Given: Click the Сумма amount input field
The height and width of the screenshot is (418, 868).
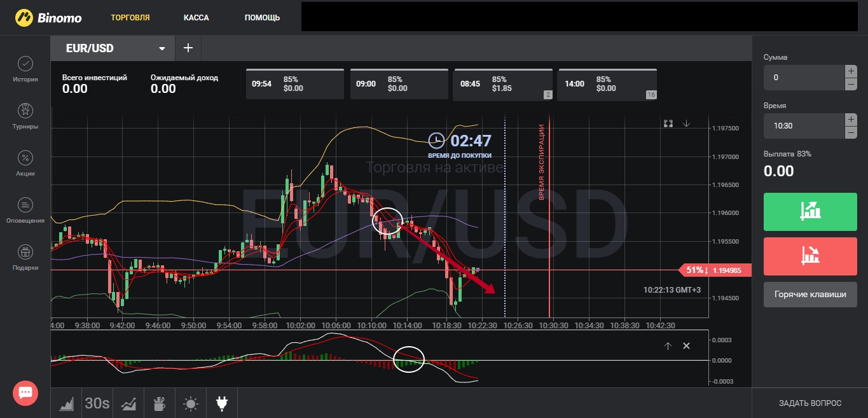Looking at the screenshot, I should 804,78.
